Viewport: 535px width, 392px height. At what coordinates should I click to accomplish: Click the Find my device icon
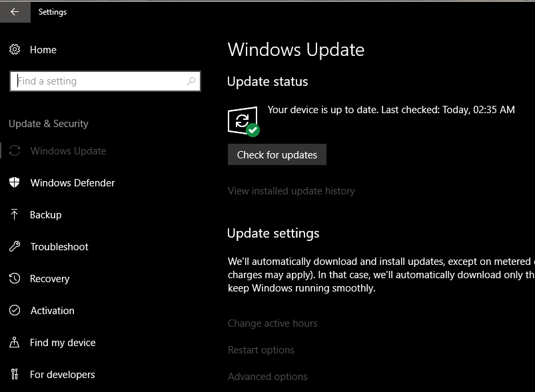coord(15,342)
